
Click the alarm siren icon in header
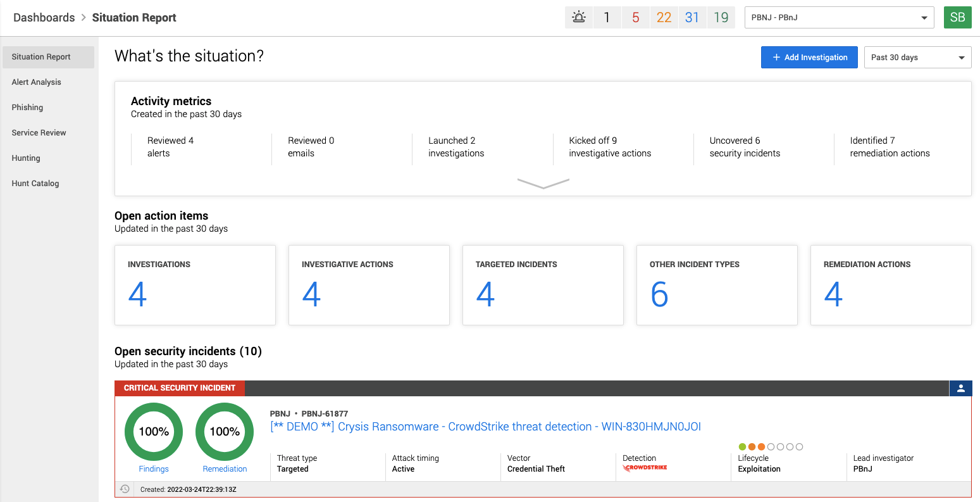click(x=579, y=17)
